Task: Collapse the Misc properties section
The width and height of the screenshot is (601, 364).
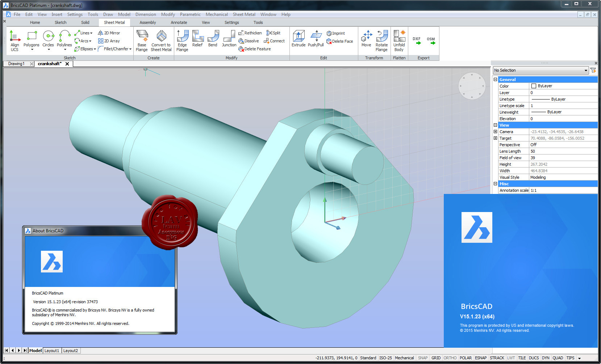Action: (495, 183)
